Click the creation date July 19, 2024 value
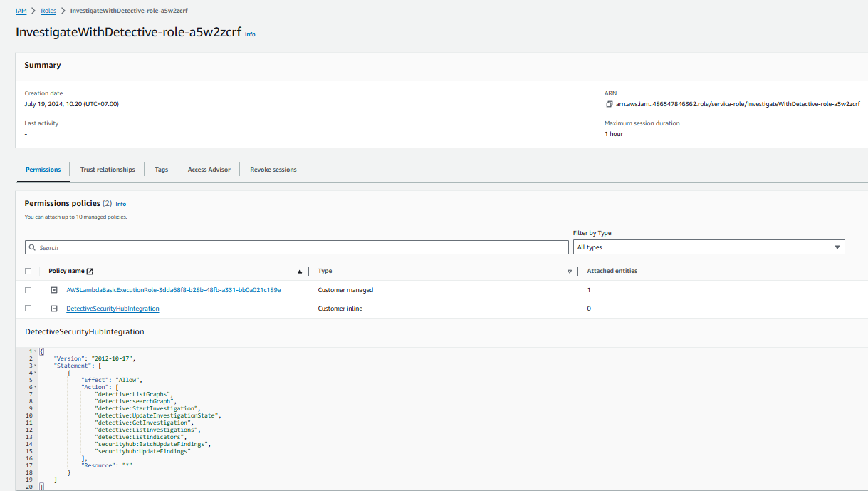Image resolution: width=868 pixels, height=491 pixels. tap(71, 104)
